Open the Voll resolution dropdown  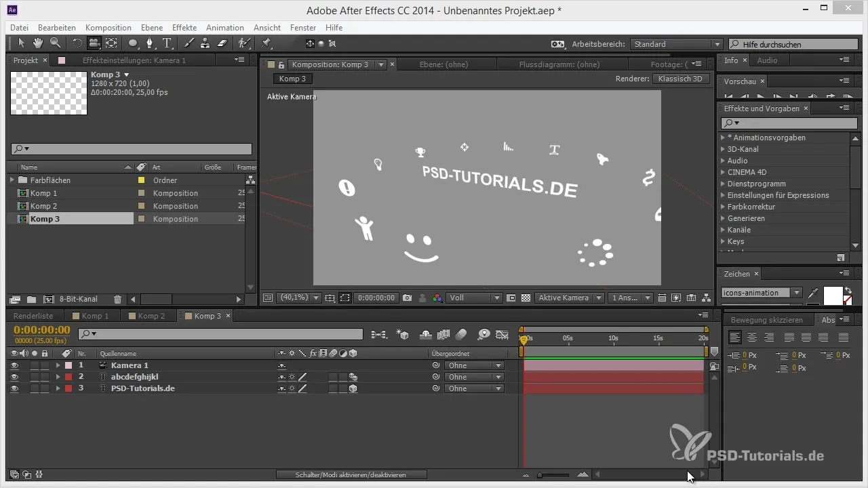click(x=474, y=298)
